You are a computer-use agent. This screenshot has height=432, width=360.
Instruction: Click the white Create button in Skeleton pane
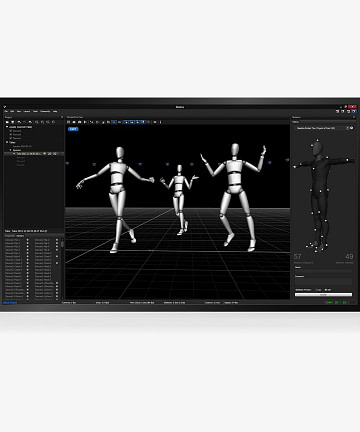(323, 295)
